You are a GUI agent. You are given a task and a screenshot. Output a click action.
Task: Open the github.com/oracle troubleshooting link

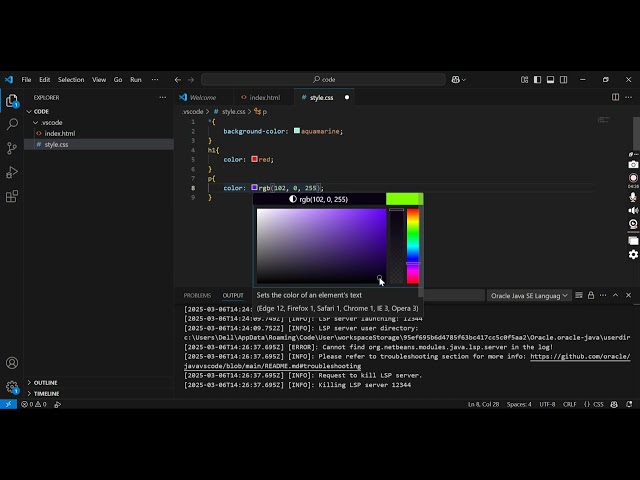(580, 356)
